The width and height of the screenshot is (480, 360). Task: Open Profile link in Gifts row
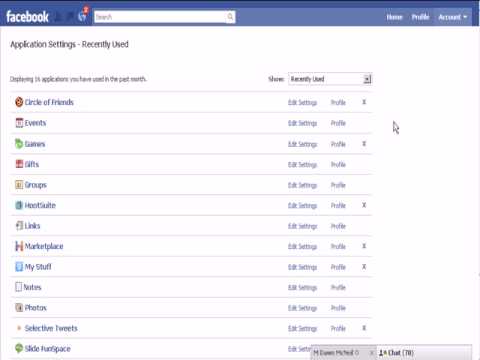tap(338, 165)
